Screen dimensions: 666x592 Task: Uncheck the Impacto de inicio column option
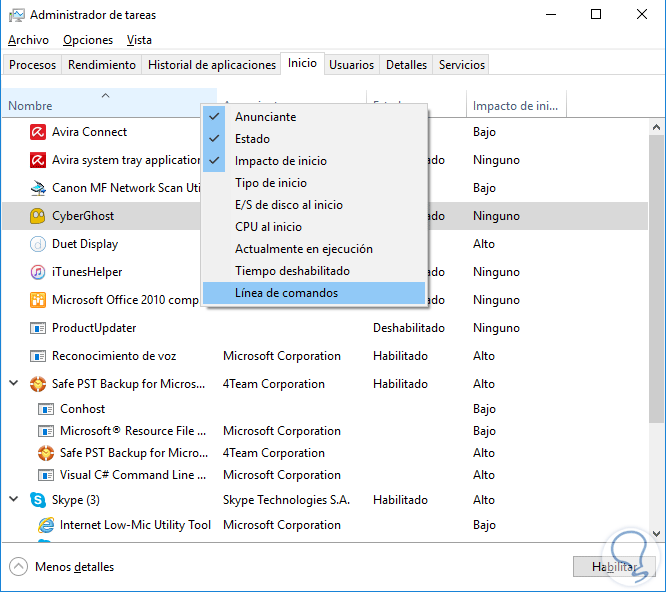click(314, 161)
